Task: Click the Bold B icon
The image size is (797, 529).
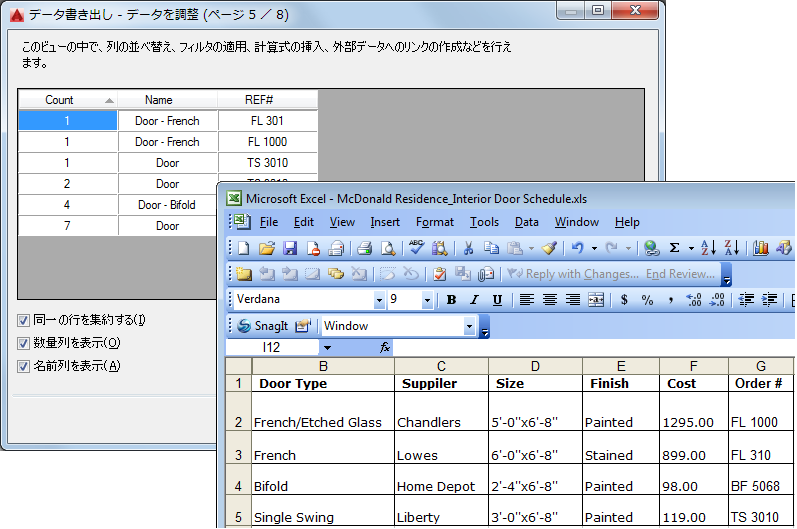Action: (x=451, y=300)
